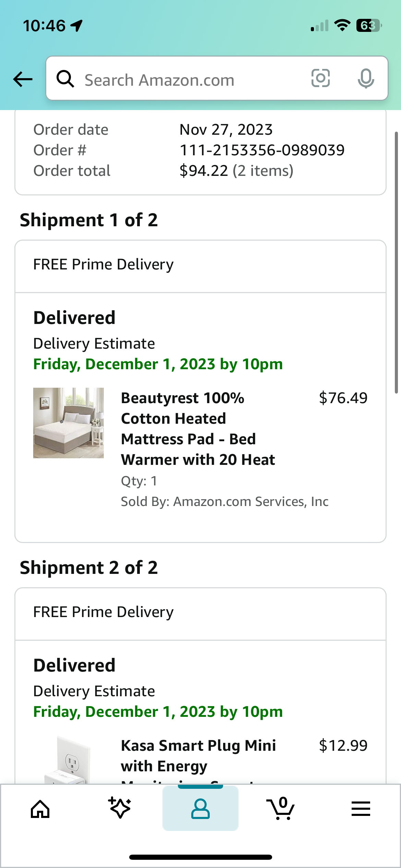The image size is (401, 868).
Task: Open the shopping cart icon
Action: (x=280, y=808)
